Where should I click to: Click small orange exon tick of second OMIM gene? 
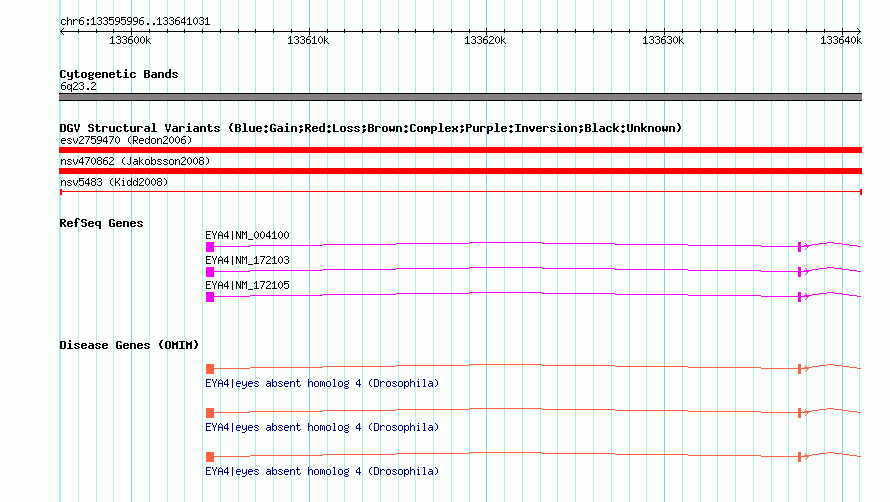click(x=799, y=413)
